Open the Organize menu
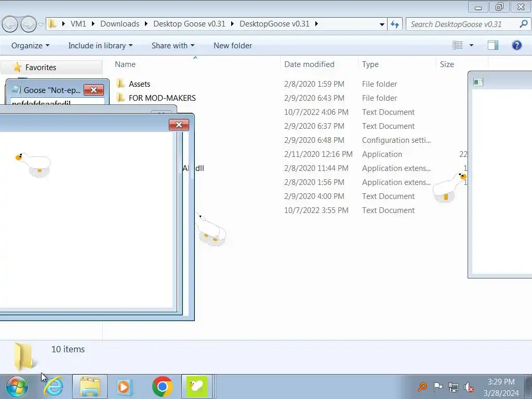Screen dimensions: 532x399 [x=30, y=46]
